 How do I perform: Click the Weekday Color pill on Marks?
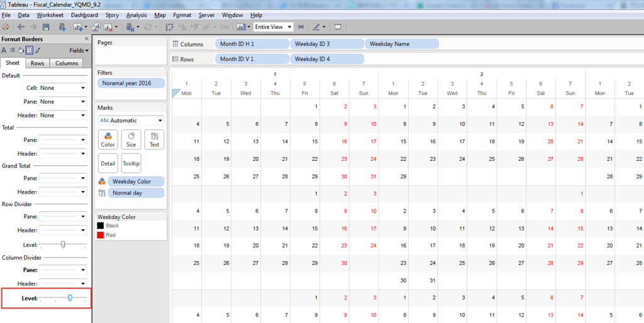tap(136, 182)
